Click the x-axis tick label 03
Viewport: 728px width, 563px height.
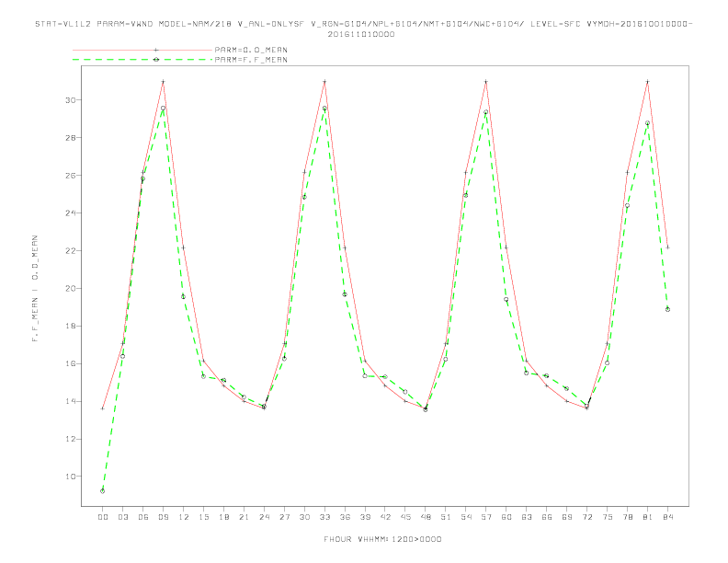coord(122,517)
